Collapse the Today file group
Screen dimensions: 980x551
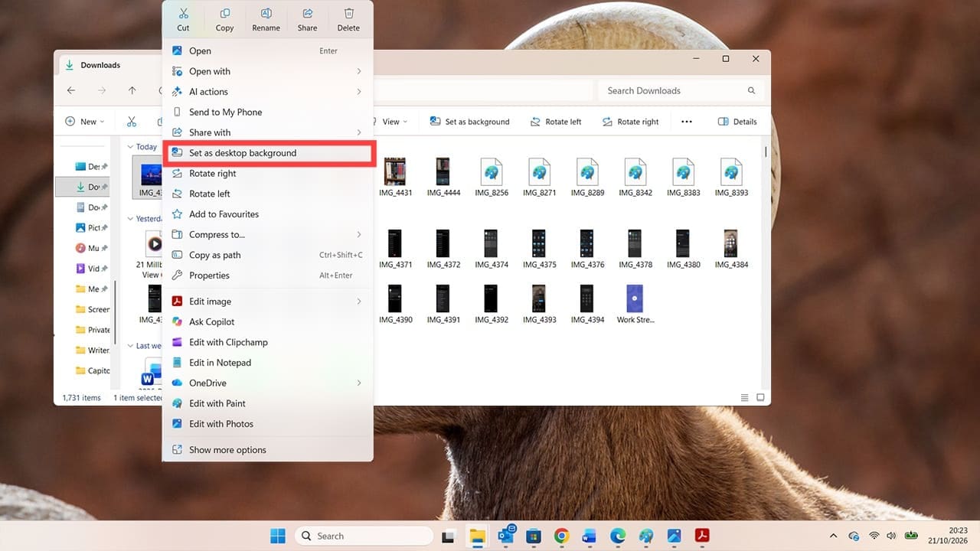point(131,147)
